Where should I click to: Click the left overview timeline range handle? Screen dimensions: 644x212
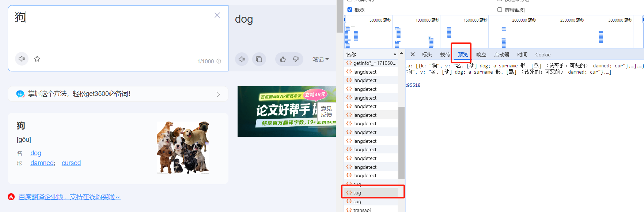pyautogui.click(x=345, y=19)
